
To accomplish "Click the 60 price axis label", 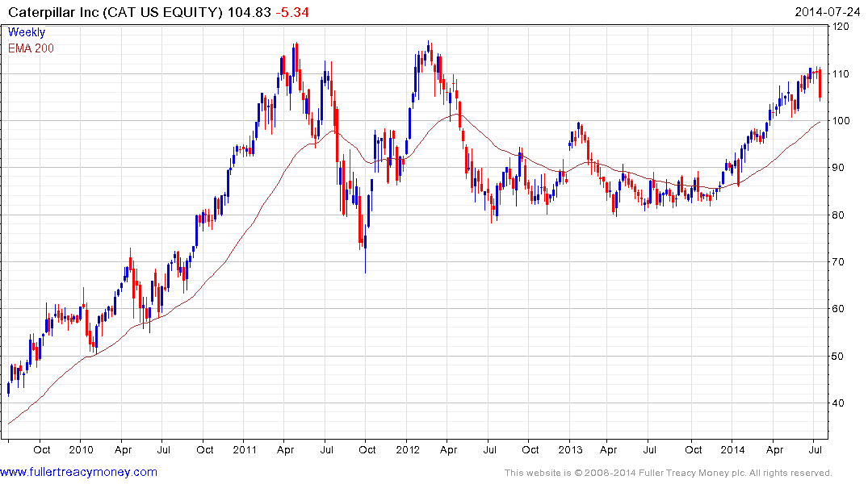I will point(838,309).
